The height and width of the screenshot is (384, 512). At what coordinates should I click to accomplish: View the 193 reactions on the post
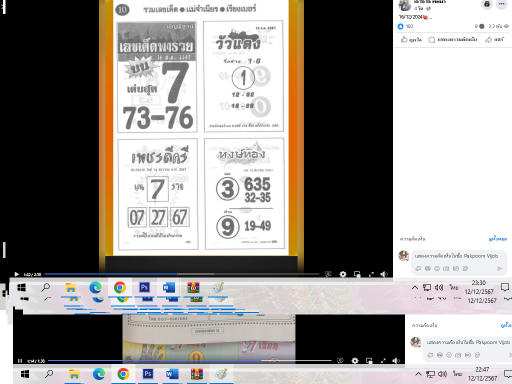pyautogui.click(x=405, y=26)
